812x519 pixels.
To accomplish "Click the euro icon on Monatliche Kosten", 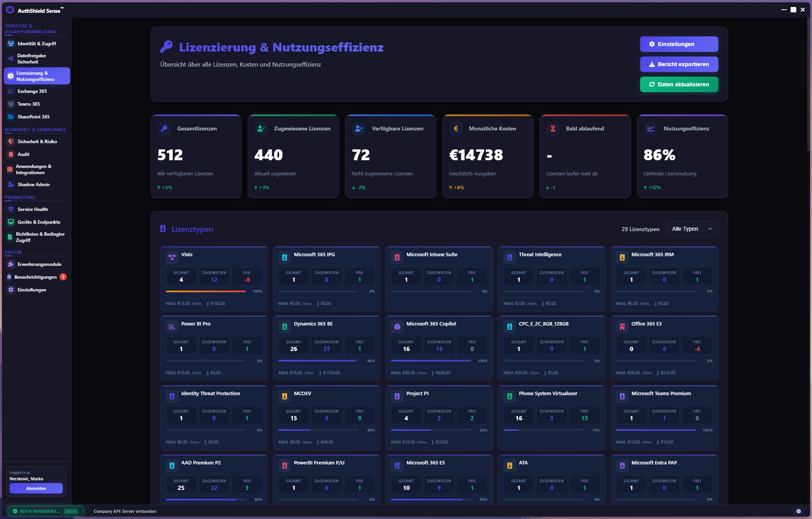I will [456, 128].
